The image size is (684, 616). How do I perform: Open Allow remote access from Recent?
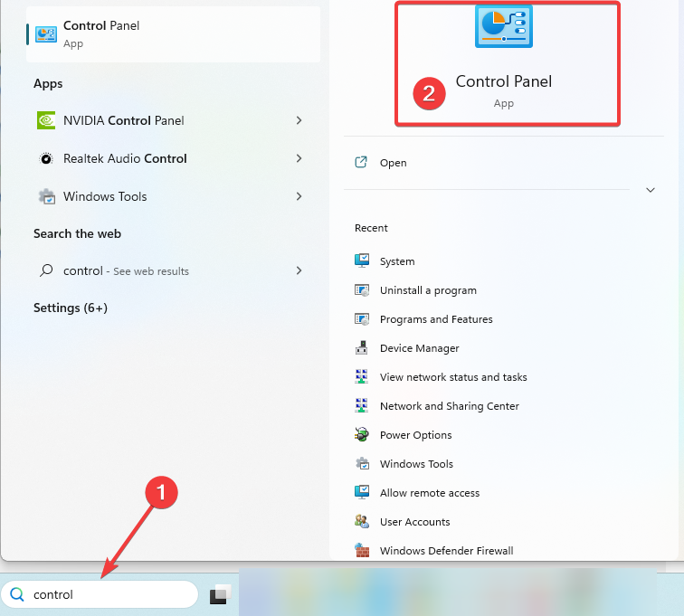[429, 493]
